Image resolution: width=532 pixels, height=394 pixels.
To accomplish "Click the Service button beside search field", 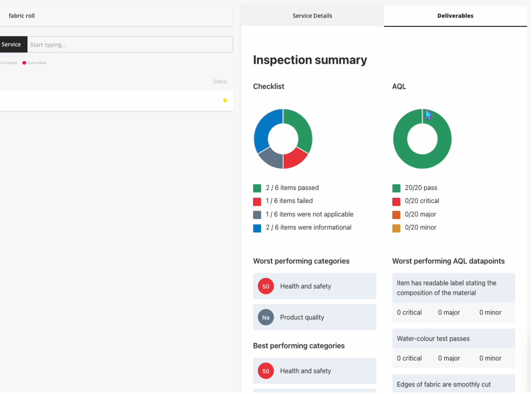I will coord(13,44).
